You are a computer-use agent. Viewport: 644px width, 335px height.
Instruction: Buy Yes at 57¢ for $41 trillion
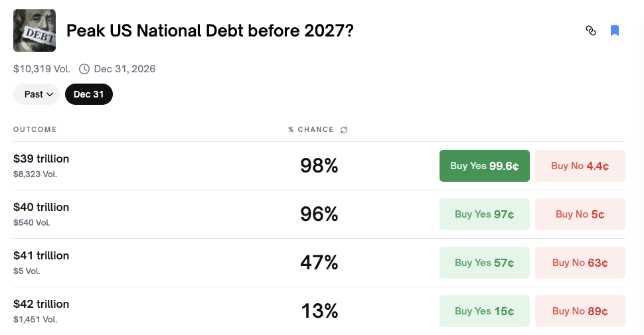tap(485, 263)
